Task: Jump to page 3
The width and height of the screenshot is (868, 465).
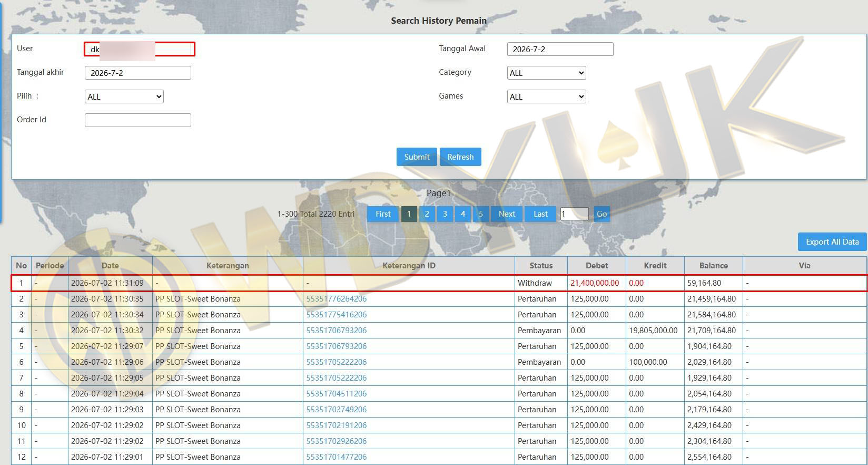Action: point(445,214)
